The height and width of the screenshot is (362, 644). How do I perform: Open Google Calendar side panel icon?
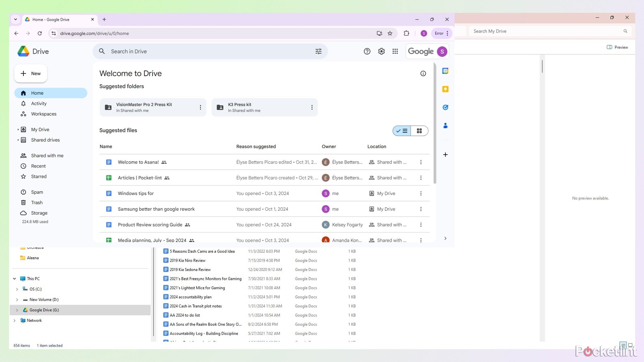tap(445, 71)
